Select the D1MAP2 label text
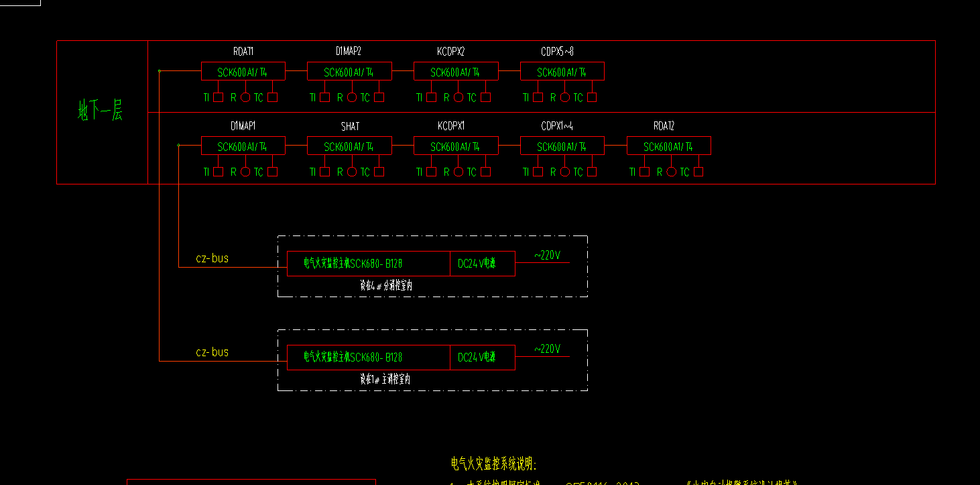This screenshot has width=980, height=485. tap(349, 52)
